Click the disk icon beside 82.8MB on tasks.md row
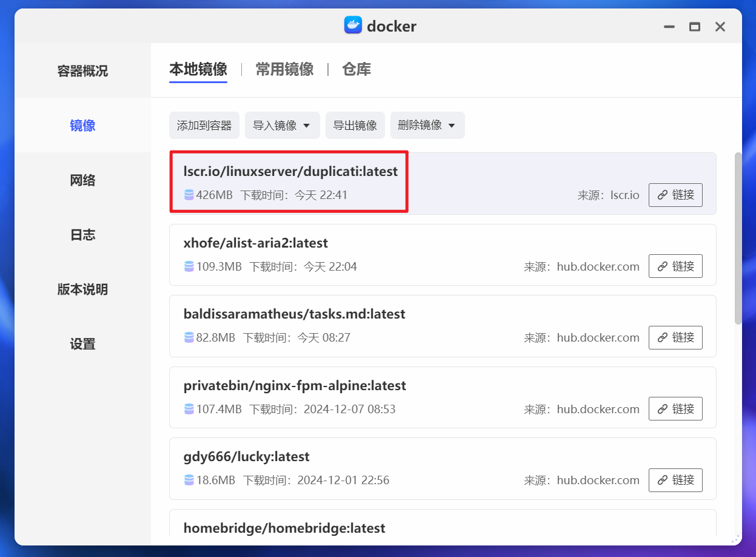Screen dimensions: 756x557 point(189,337)
